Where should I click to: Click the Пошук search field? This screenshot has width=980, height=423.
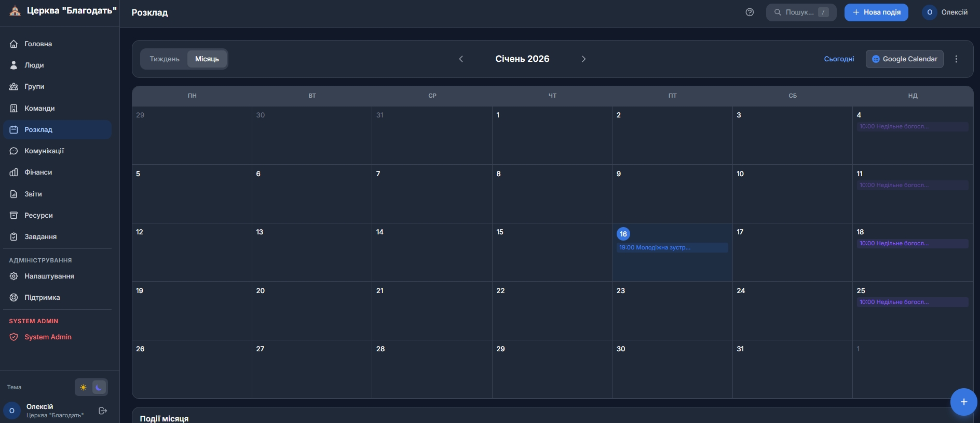pos(800,12)
